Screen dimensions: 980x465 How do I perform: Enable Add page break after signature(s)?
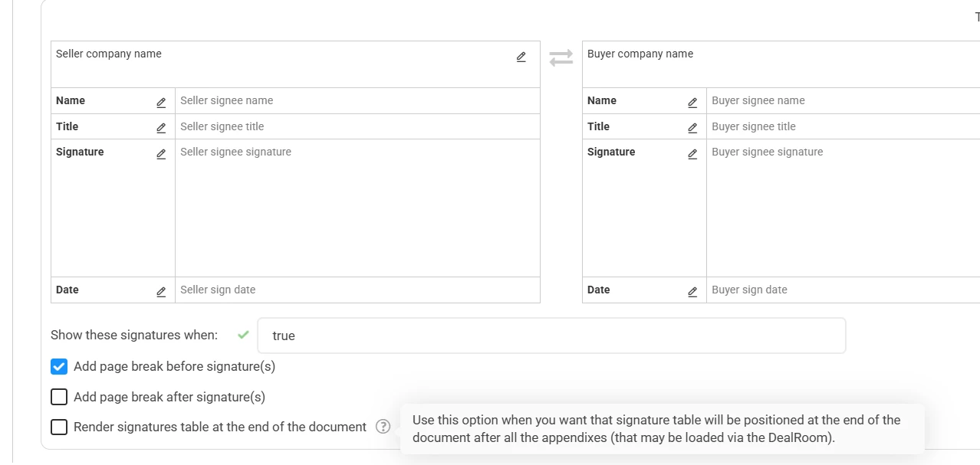click(59, 397)
